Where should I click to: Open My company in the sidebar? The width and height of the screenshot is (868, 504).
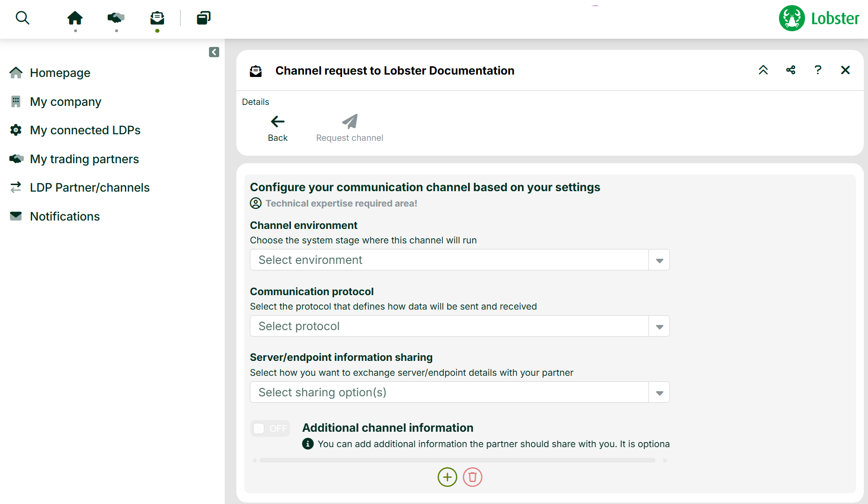pos(66,102)
